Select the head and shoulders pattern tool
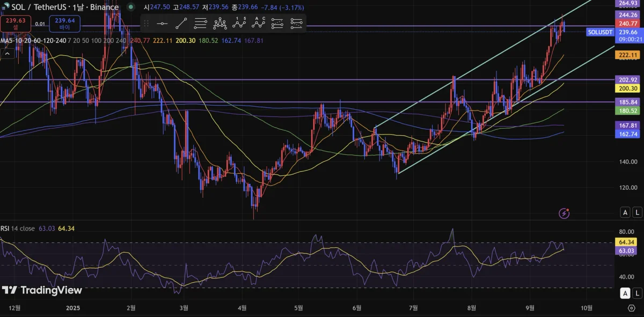Screen dimensions: 644x317 [220, 23]
